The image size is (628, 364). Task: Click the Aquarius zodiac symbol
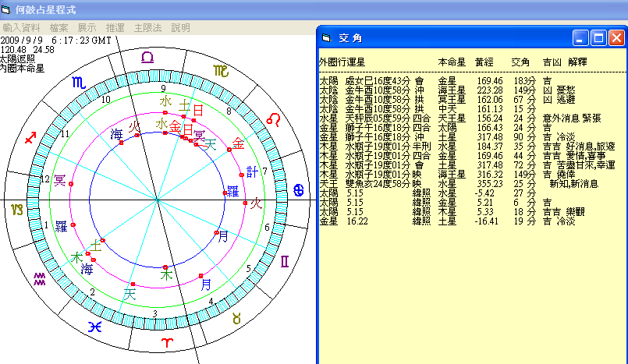pyautogui.click(x=39, y=277)
